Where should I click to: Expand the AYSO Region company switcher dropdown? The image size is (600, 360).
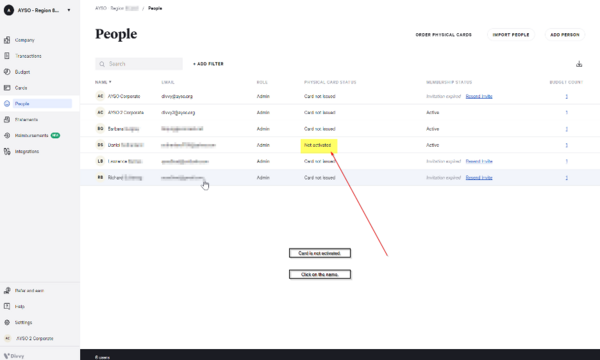69,10
